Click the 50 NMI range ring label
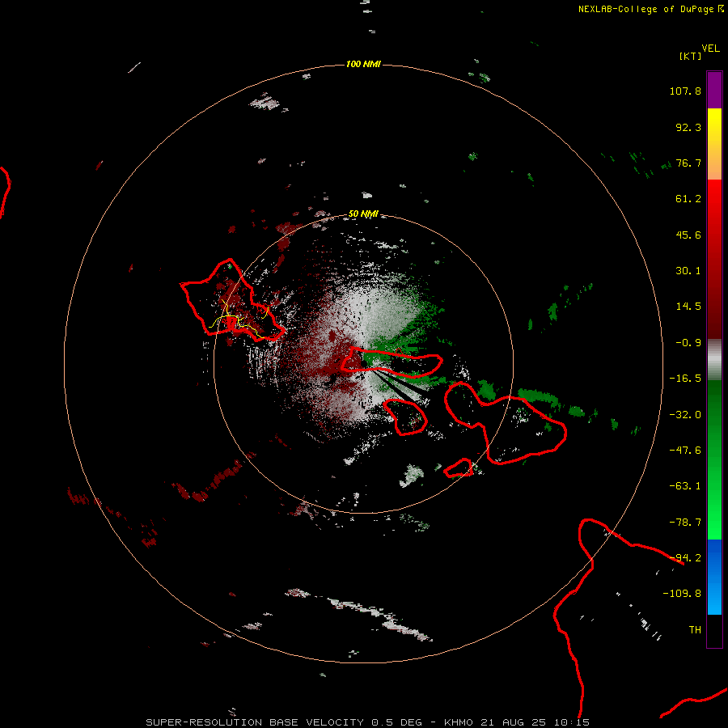Screen dimensions: 728x728 (x=363, y=214)
